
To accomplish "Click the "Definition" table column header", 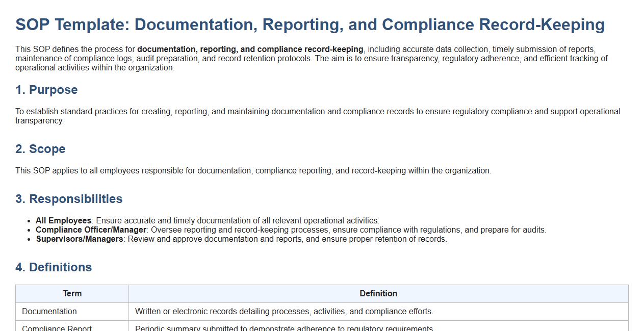I will pos(378,294).
